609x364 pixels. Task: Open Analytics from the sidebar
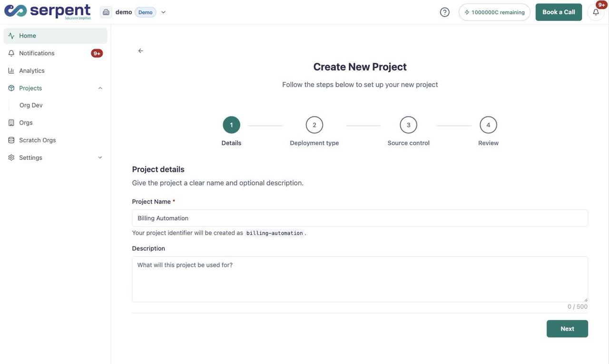55,70
